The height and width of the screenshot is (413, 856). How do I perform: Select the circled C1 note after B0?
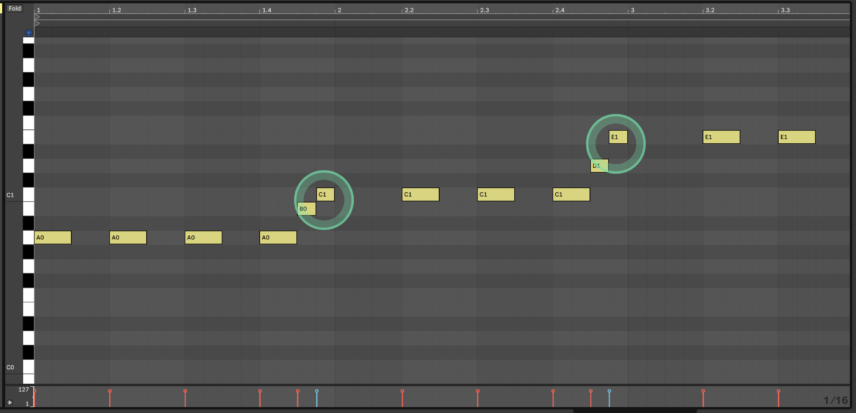point(326,195)
